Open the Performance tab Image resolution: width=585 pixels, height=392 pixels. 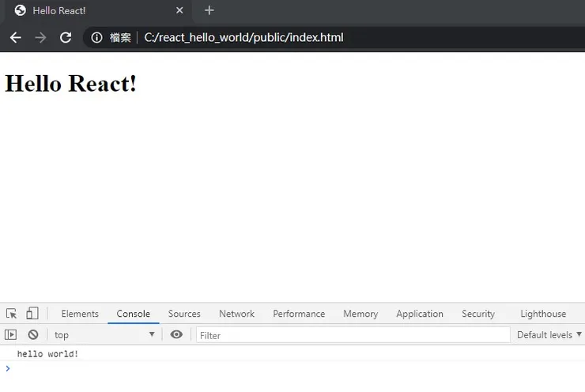tap(299, 314)
